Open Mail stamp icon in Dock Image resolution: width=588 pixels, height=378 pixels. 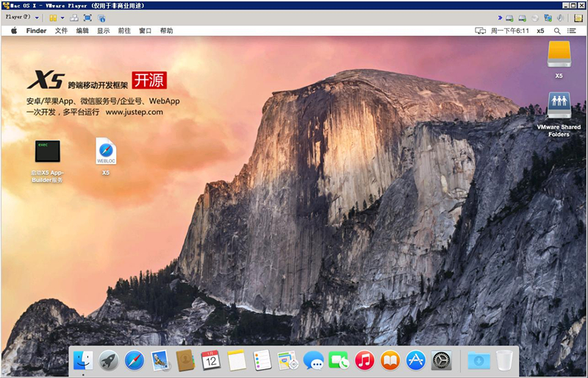pyautogui.click(x=160, y=360)
